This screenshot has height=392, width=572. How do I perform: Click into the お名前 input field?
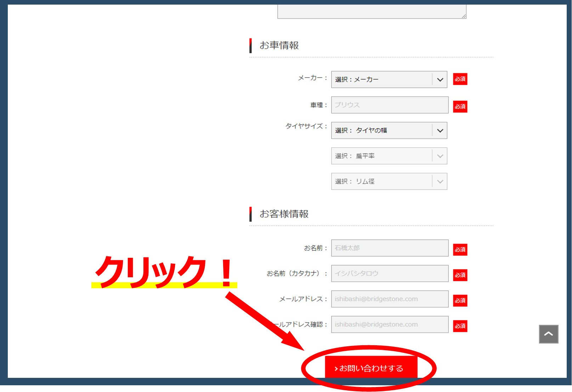[390, 248]
